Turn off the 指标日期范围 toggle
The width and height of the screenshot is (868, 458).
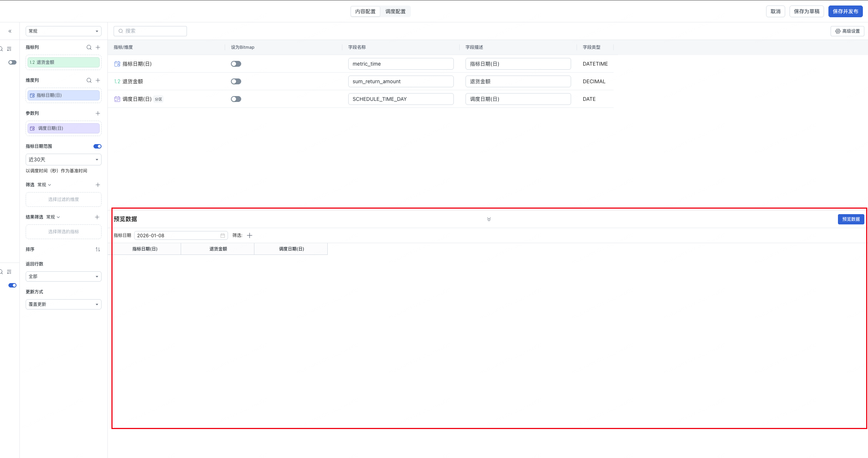[97, 146]
